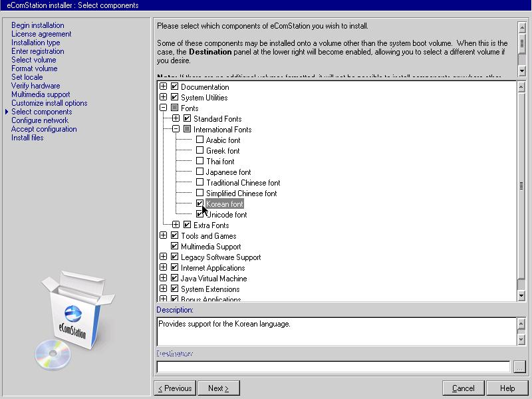Go to Select volume step

34,60
